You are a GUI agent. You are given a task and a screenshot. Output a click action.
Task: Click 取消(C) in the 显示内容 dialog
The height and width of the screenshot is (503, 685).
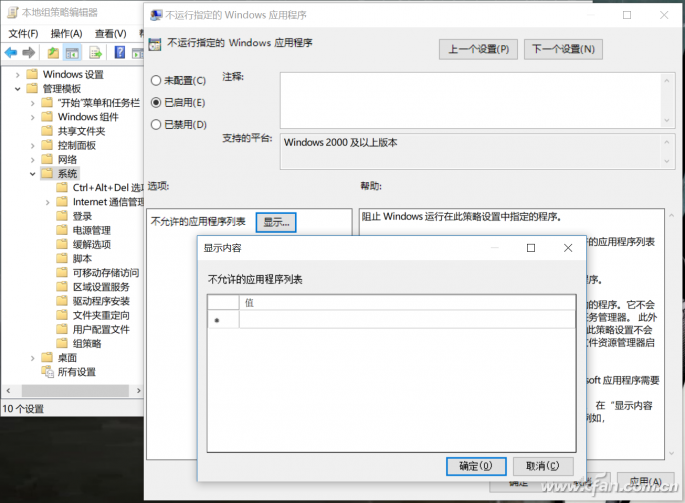point(543,466)
